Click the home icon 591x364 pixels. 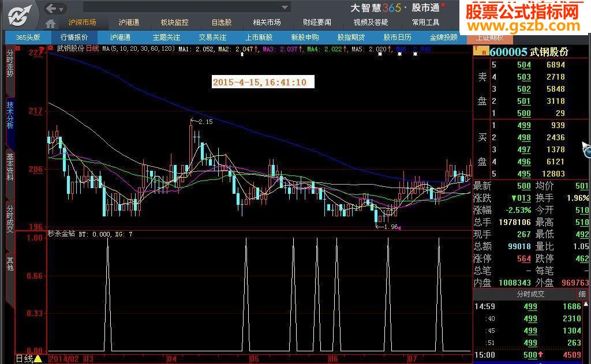[51, 23]
